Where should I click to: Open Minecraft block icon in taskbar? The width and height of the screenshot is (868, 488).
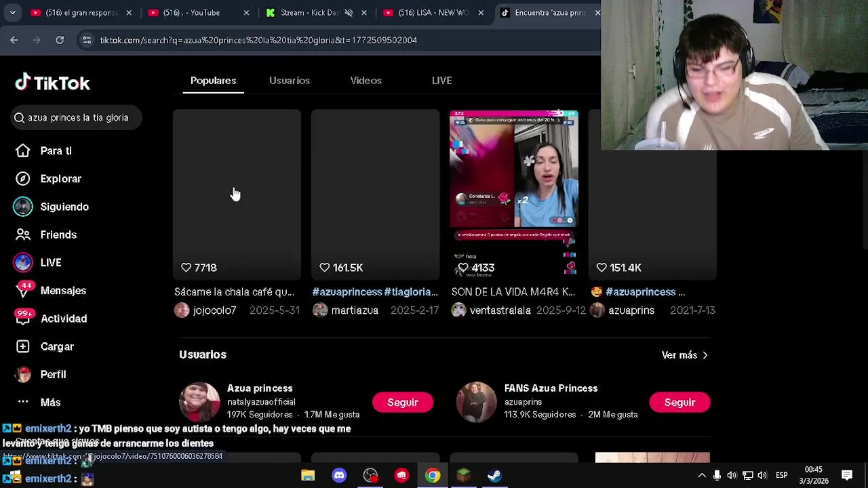[463, 476]
